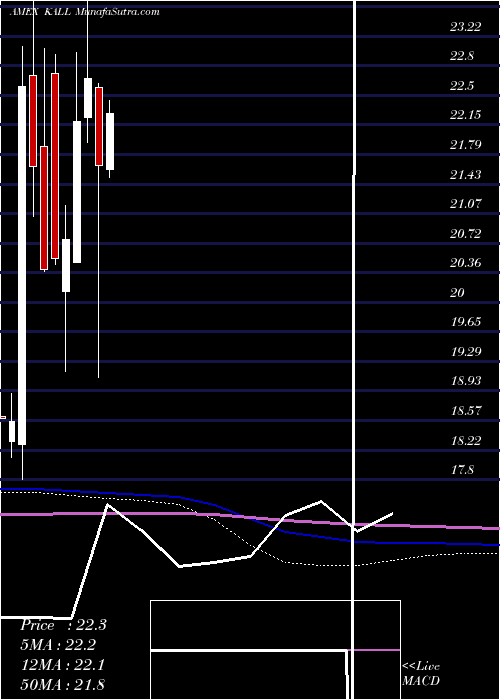This screenshot has height=700, width=500.
Task: Click the 50MA : 21.8 readout
Action: 62,684
